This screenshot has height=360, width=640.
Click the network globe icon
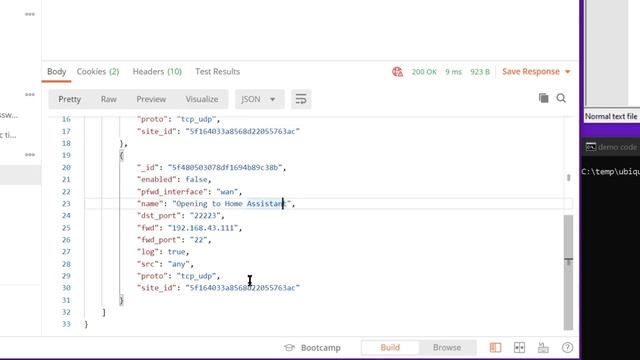(x=397, y=72)
